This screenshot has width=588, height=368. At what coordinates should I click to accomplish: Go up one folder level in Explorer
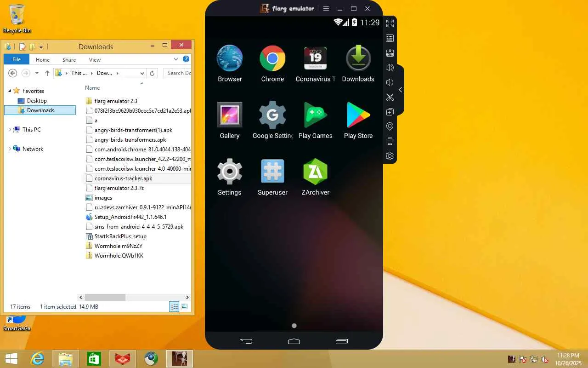pyautogui.click(x=47, y=73)
